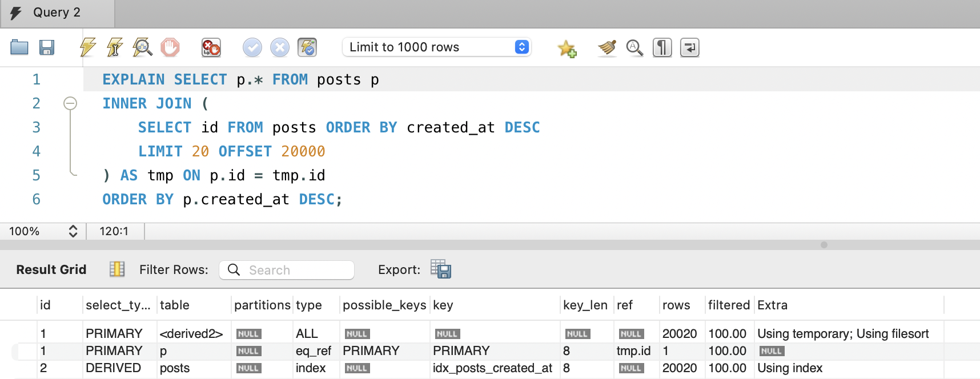The image size is (980, 379).
Task: Open a SQL script file
Action: [x=19, y=47]
